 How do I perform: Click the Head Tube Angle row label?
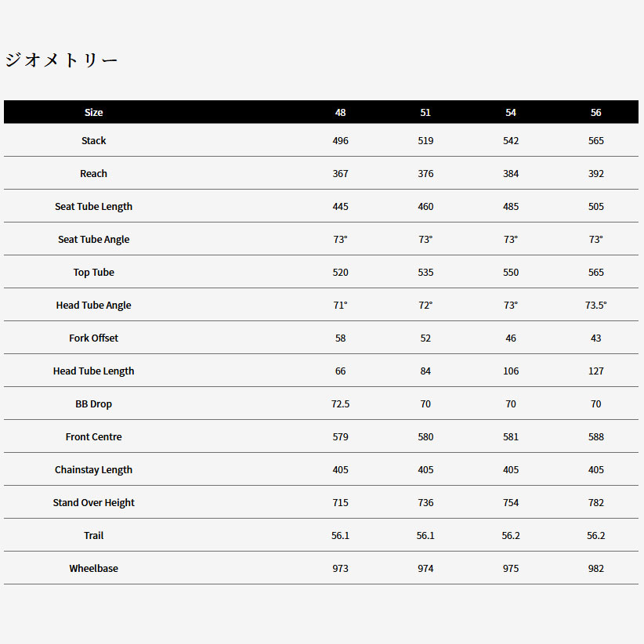click(x=94, y=306)
